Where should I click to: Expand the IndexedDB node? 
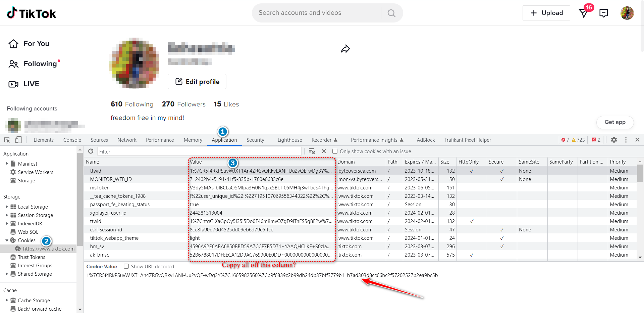7,223
